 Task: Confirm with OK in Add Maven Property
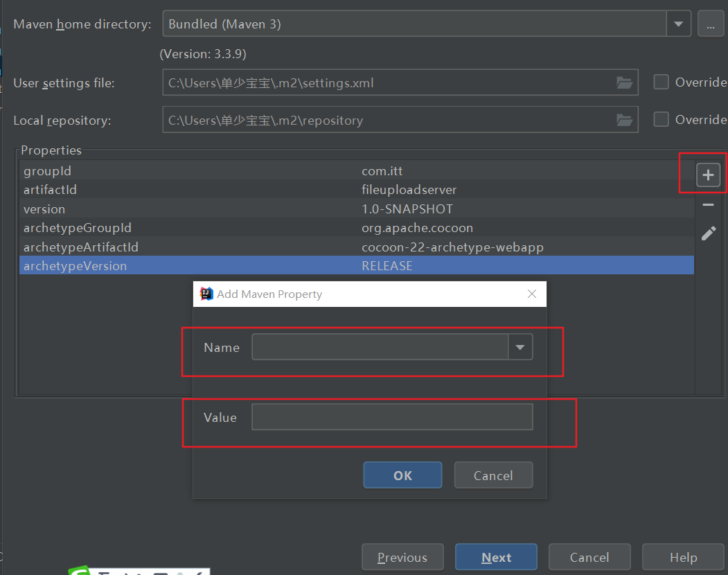[402, 475]
